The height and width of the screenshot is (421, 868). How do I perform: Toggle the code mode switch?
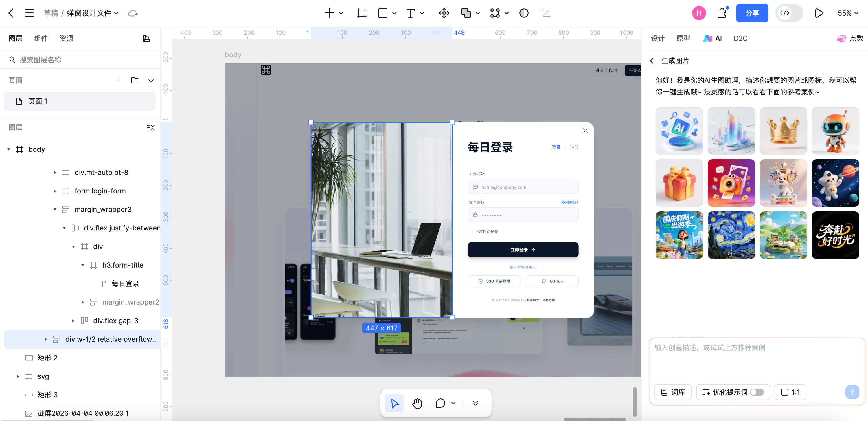789,13
